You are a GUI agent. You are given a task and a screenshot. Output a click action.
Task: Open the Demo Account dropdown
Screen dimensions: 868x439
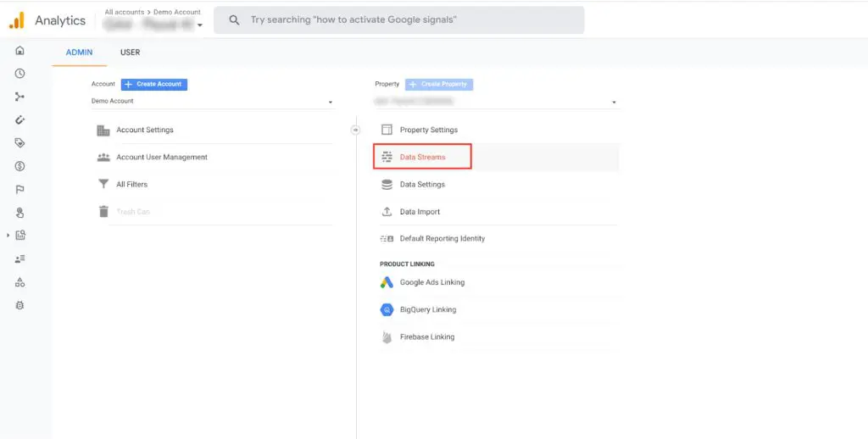pos(212,102)
